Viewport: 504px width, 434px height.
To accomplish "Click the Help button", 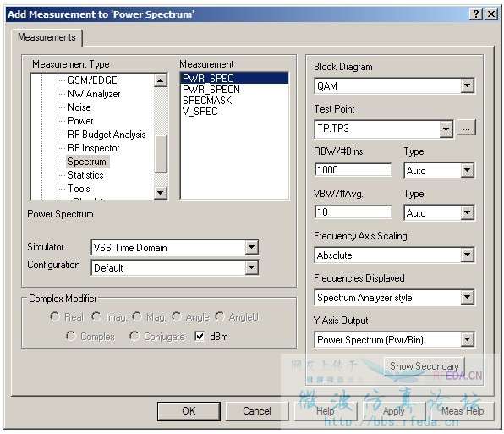I will tap(326, 411).
